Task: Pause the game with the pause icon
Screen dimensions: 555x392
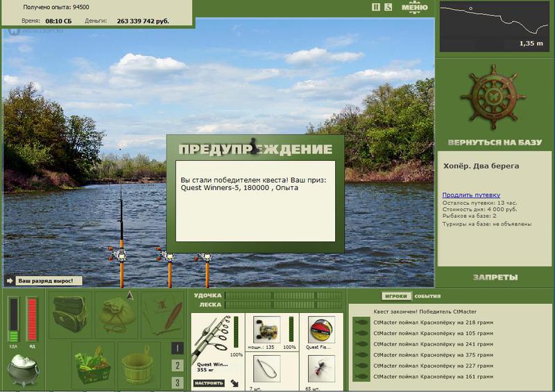Action: point(376,7)
